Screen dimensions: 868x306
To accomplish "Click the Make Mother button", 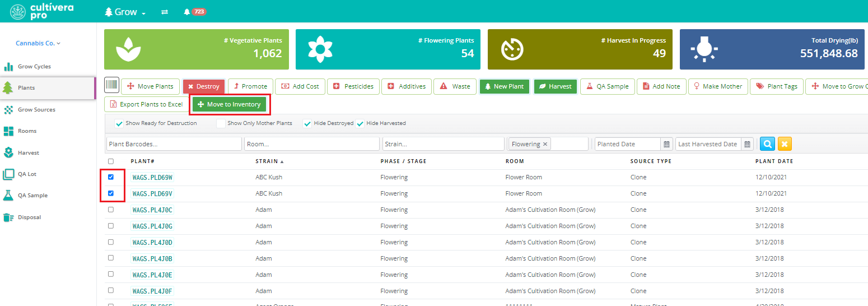I will [x=718, y=86].
